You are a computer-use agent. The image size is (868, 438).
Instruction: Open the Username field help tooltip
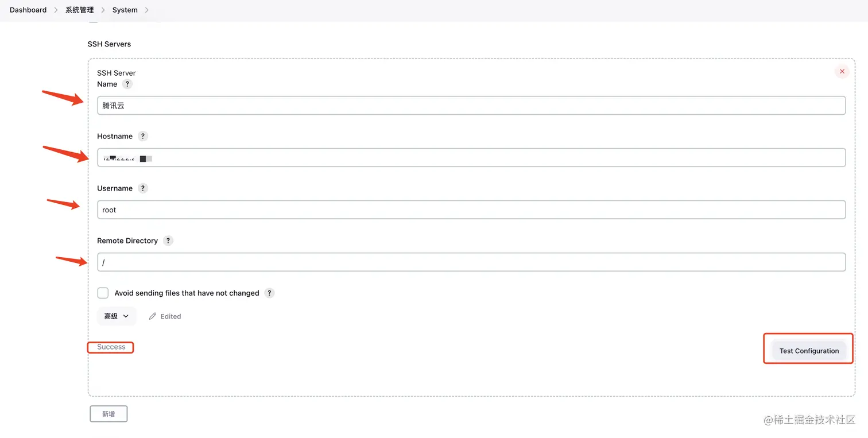142,188
